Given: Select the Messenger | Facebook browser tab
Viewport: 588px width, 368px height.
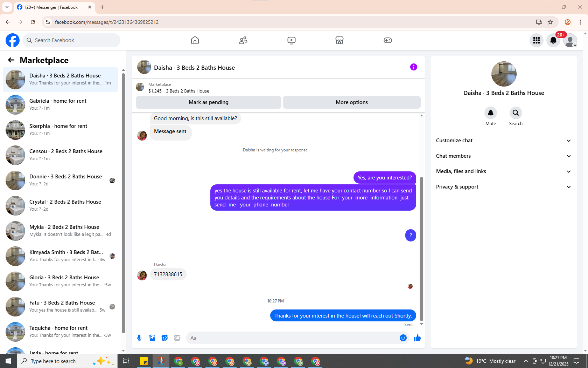Looking at the screenshot, I should coord(54,7).
